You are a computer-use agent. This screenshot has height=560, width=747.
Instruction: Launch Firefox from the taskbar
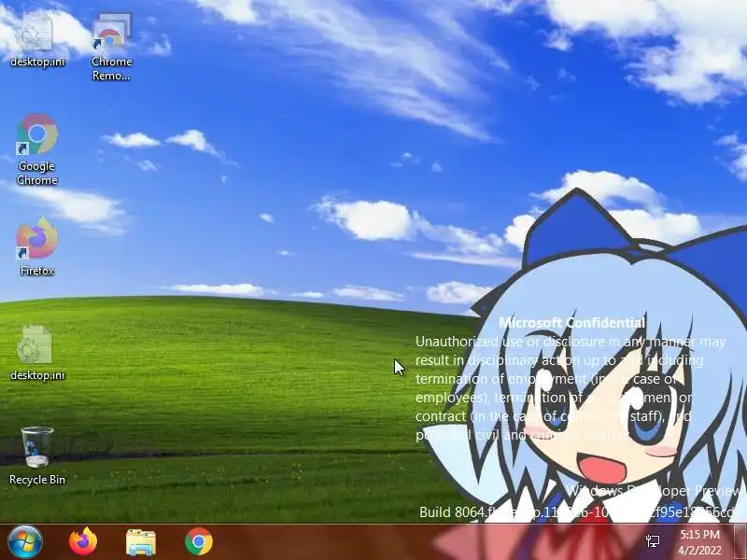pos(83,542)
